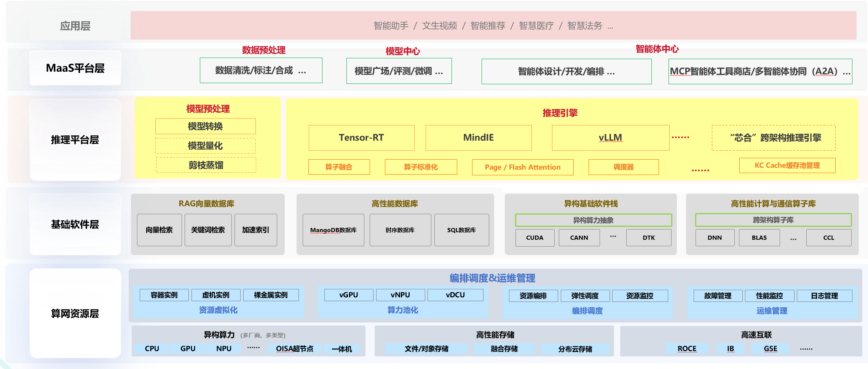Select the CUDA box
Image resolution: width=868 pixels, height=369 pixels.
click(x=535, y=237)
